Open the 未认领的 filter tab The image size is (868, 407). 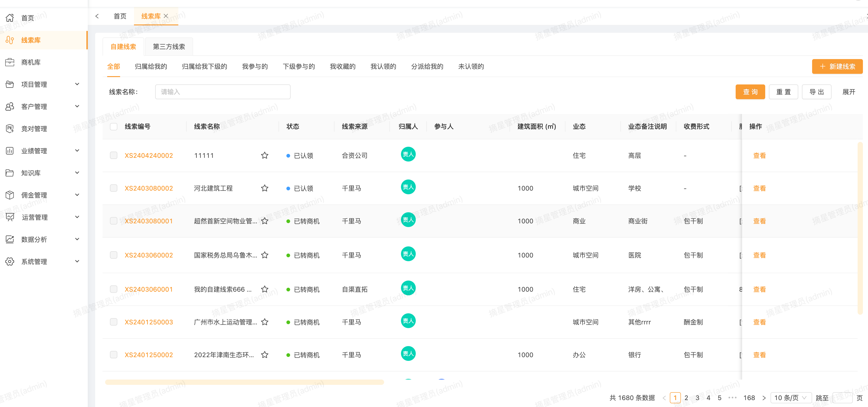(x=471, y=66)
